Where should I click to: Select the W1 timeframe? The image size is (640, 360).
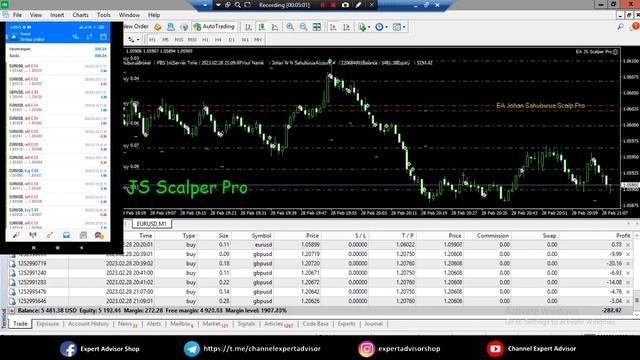pyautogui.click(x=245, y=40)
